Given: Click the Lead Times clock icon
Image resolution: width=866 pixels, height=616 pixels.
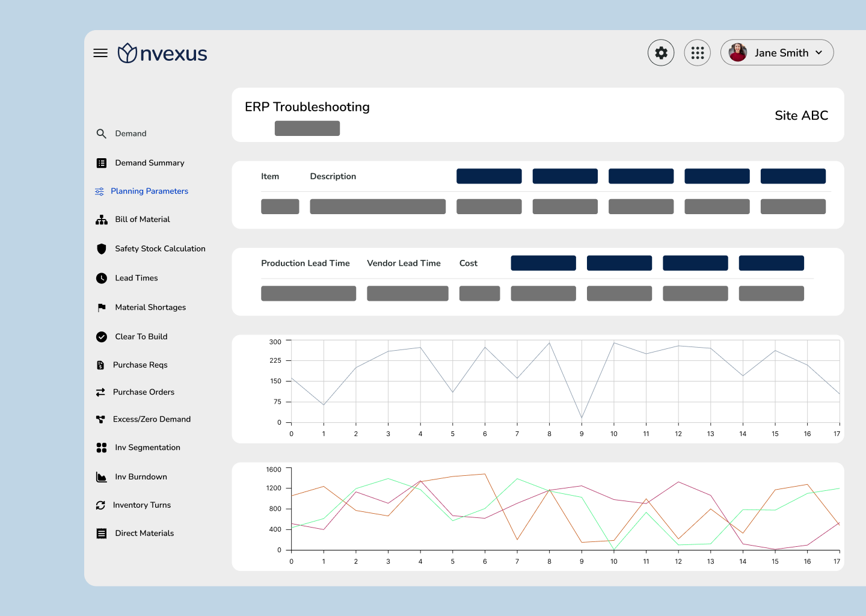Looking at the screenshot, I should tap(102, 278).
